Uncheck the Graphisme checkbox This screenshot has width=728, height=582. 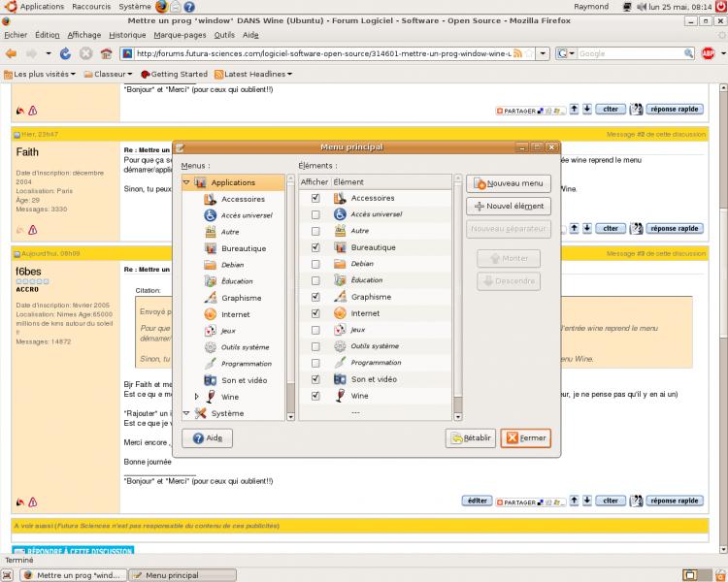click(x=315, y=297)
